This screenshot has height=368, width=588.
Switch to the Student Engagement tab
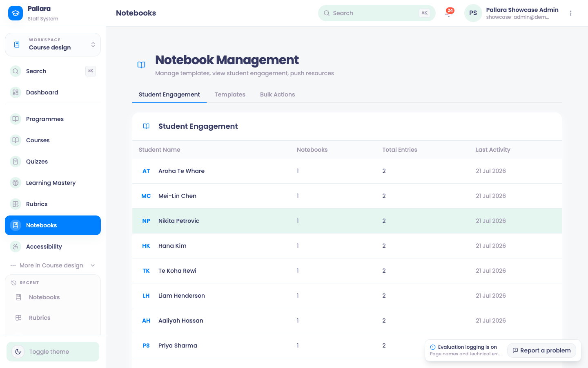click(169, 94)
